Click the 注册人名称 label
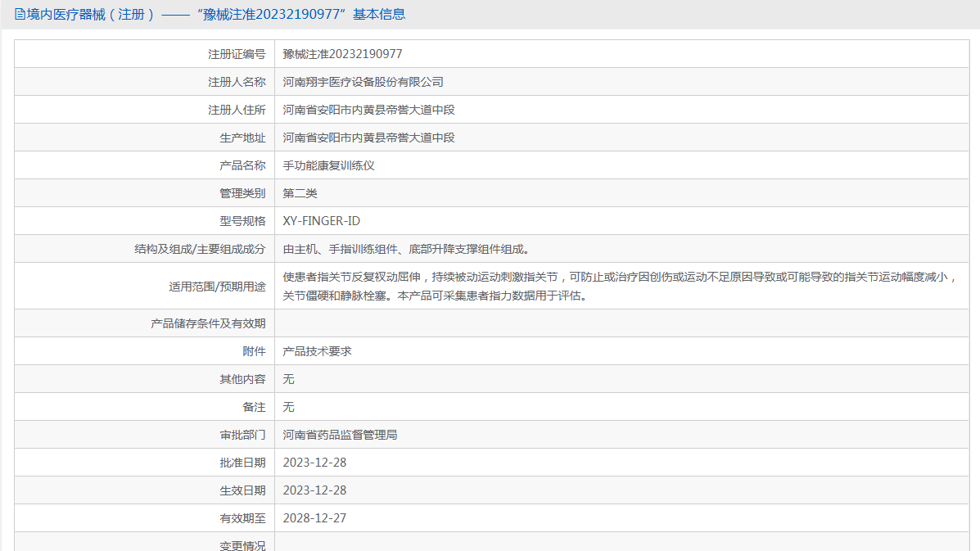The height and width of the screenshot is (551, 980). [x=237, y=82]
